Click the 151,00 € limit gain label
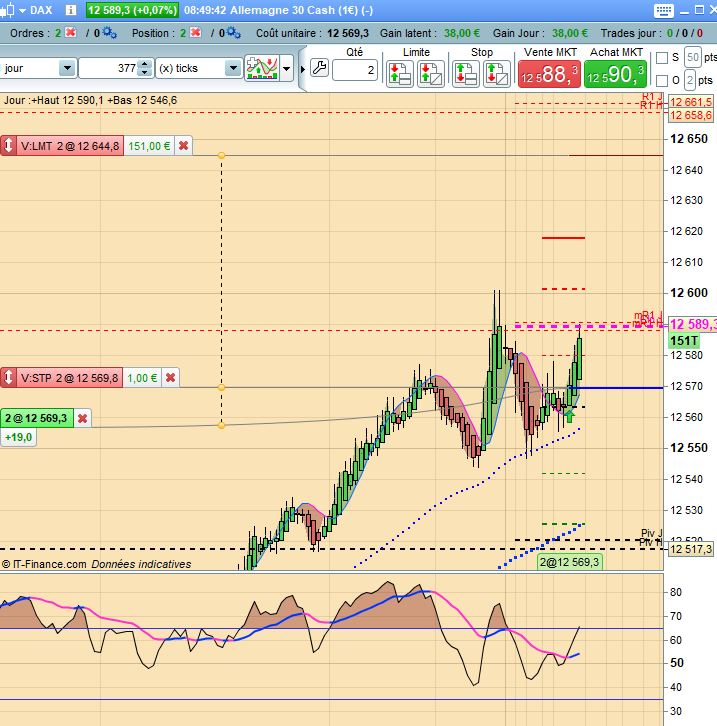 tap(149, 146)
